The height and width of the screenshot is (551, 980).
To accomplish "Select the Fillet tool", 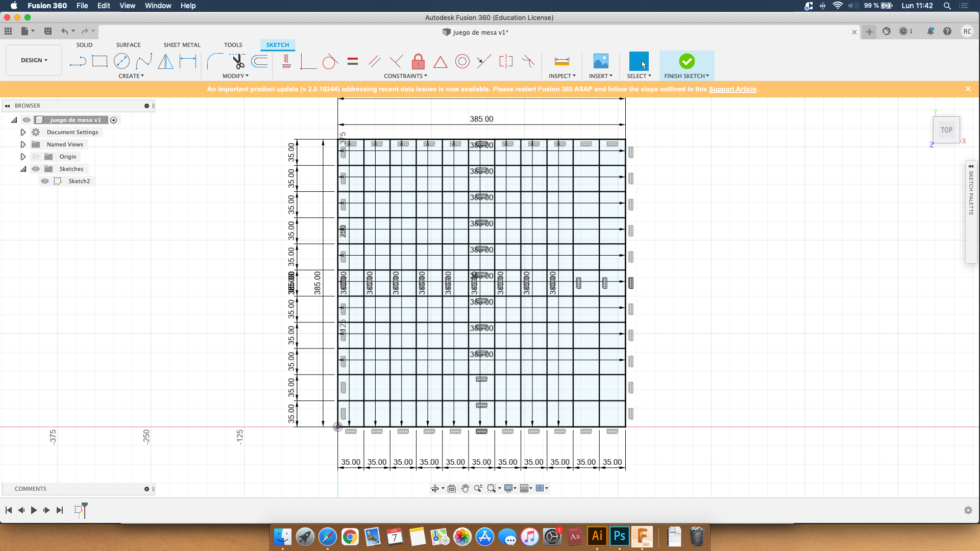I will [x=214, y=62].
